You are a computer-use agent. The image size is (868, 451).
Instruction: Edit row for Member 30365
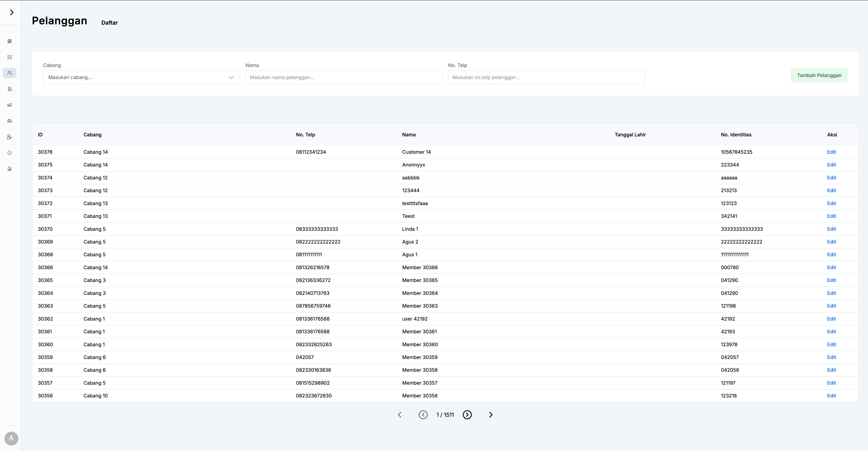[x=831, y=280]
